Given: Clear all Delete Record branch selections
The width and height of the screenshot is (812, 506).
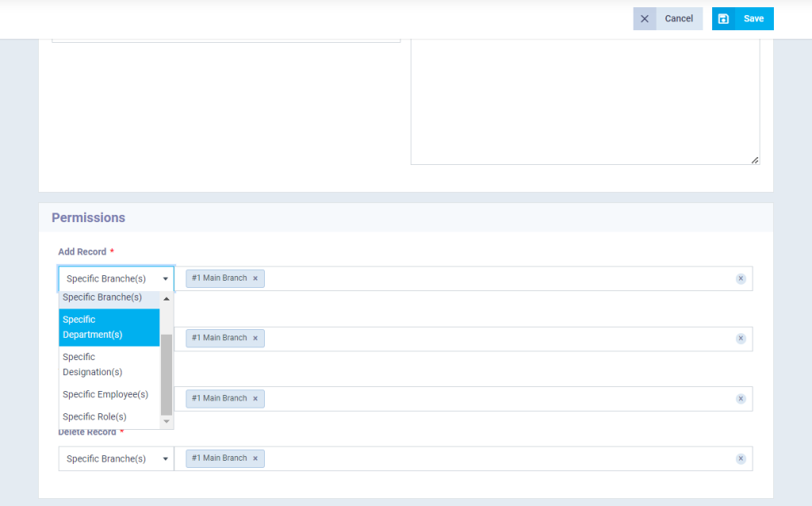Looking at the screenshot, I should [741, 458].
